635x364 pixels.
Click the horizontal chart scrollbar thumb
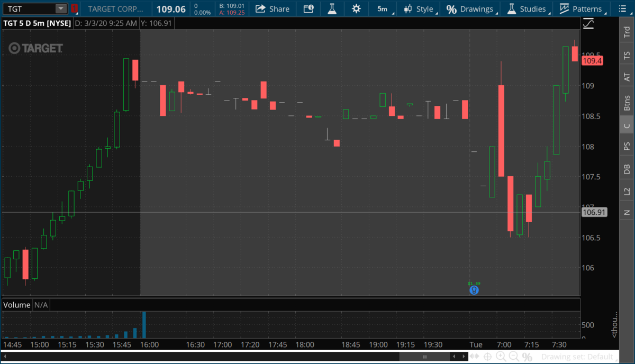tap(424, 357)
